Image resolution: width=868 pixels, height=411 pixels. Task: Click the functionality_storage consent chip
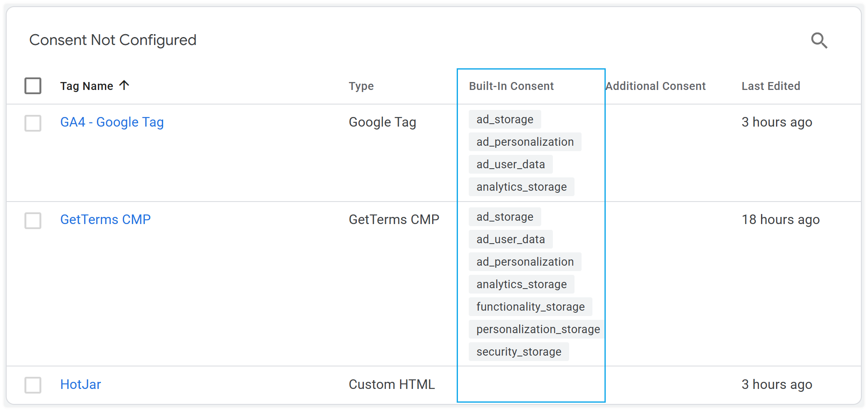pyautogui.click(x=530, y=307)
